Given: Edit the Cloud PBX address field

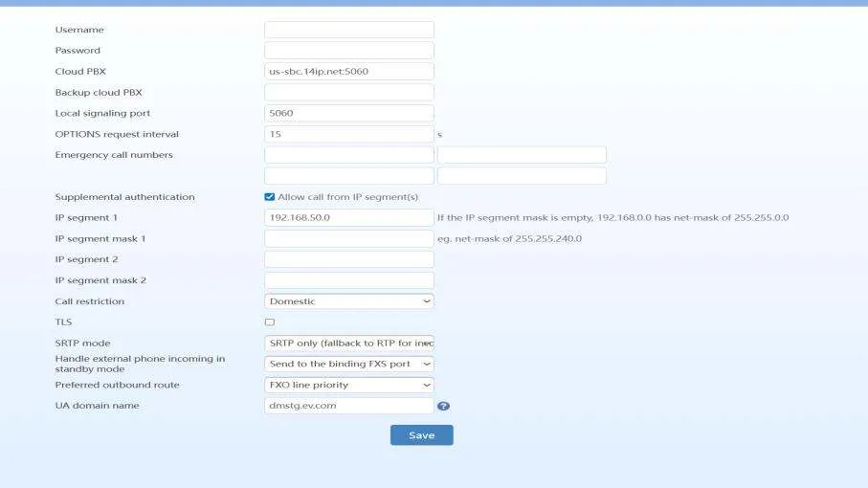Looking at the screenshot, I should click(x=349, y=71).
